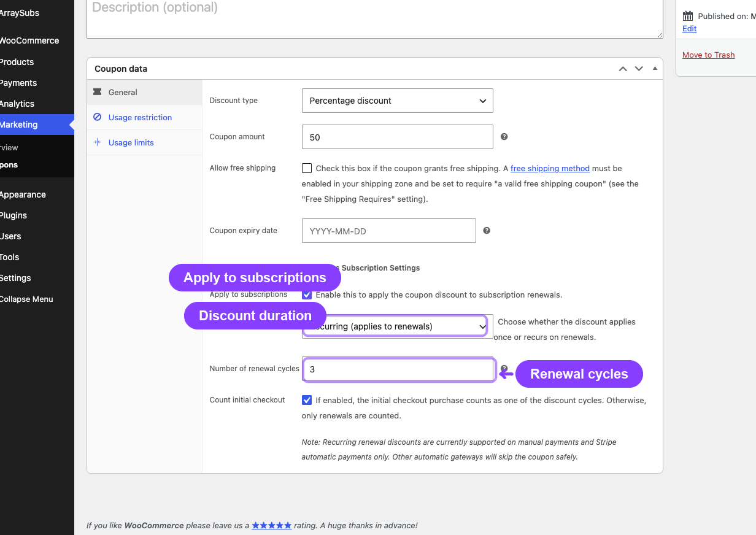Open the General coupon data tab

[144, 92]
